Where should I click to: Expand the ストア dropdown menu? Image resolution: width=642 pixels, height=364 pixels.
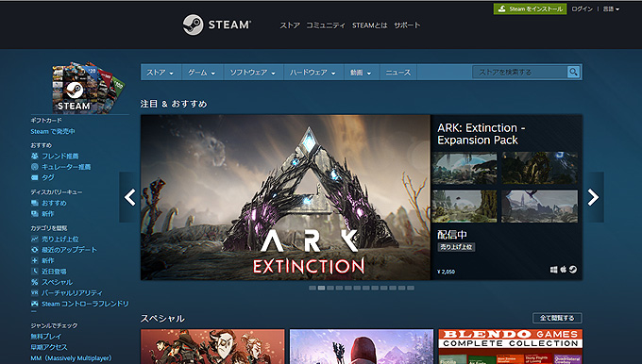pyautogui.click(x=160, y=73)
